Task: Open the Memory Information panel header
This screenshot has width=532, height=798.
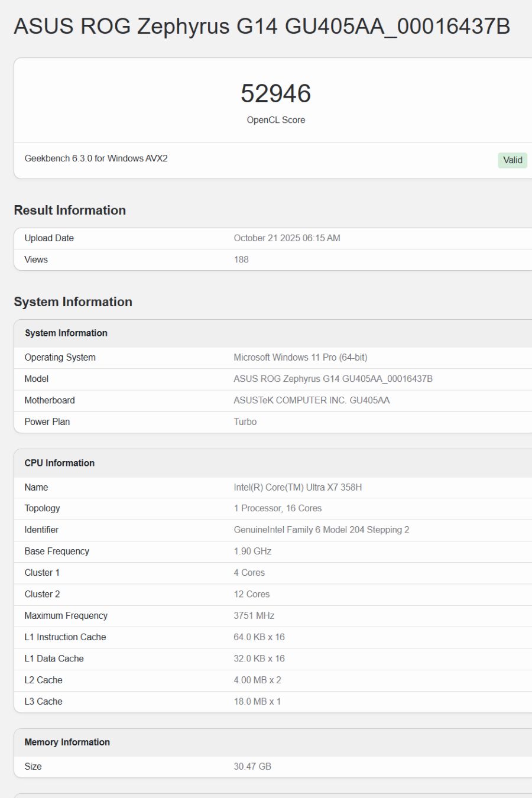Action: [67, 742]
